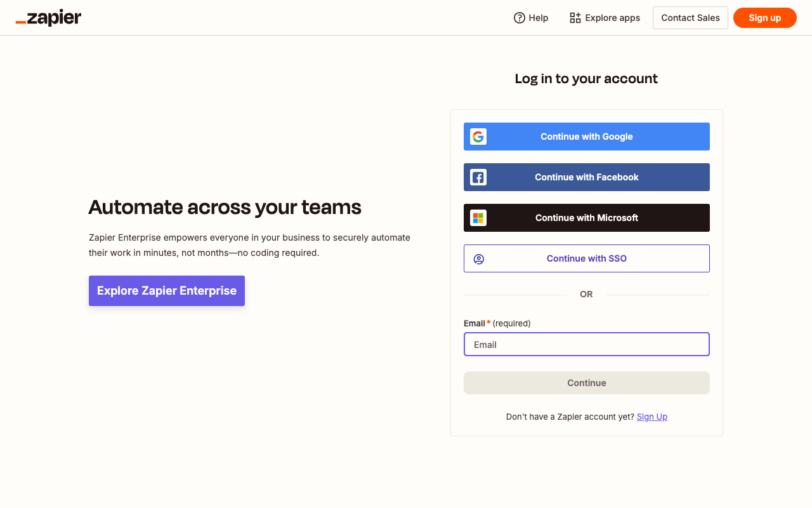This screenshot has width=812, height=508.
Task: Click the Zapier Enterprise description paragraph
Action: pos(250,245)
